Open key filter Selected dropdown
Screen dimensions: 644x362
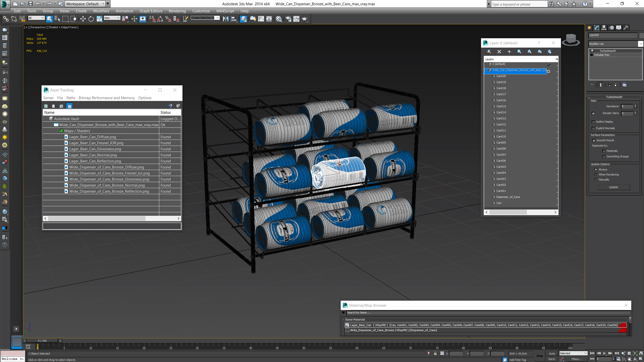pos(573,353)
